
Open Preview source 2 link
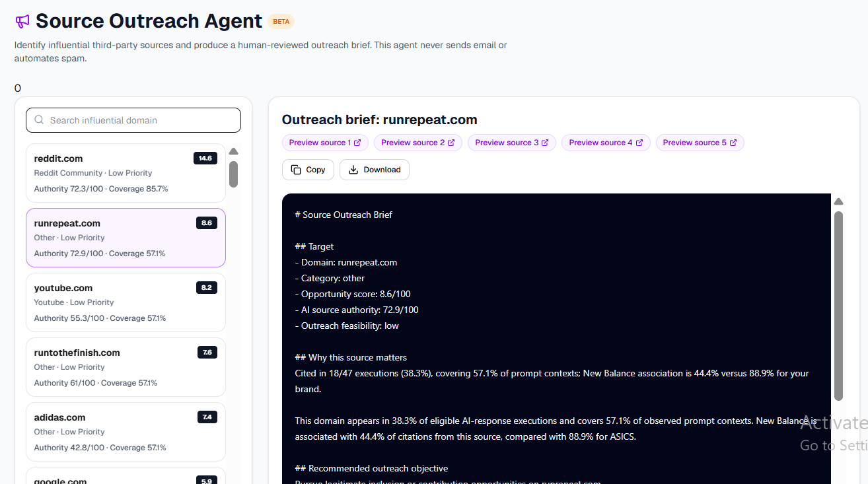(x=418, y=143)
